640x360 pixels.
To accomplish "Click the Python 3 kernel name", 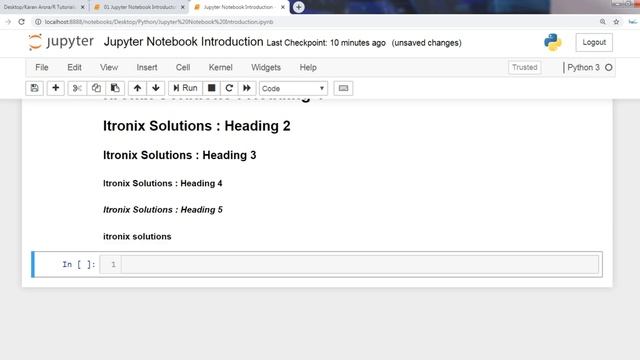I will [583, 67].
